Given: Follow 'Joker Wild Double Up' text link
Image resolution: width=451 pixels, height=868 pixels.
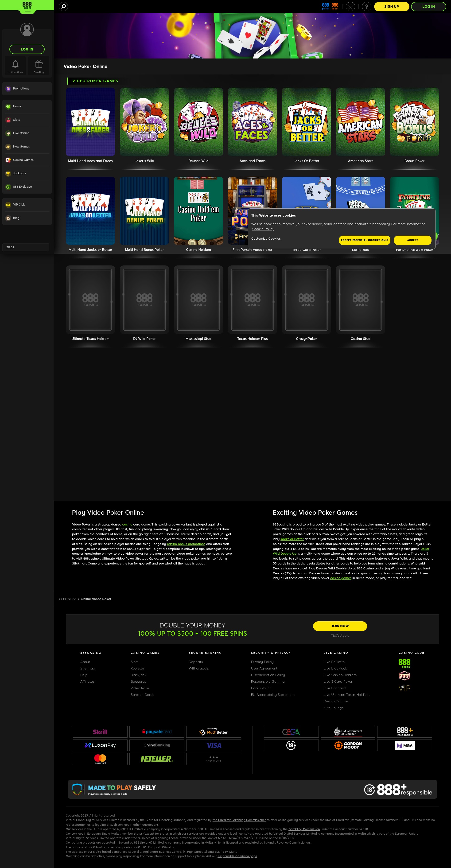Looking at the screenshot, I should click(x=285, y=554).
